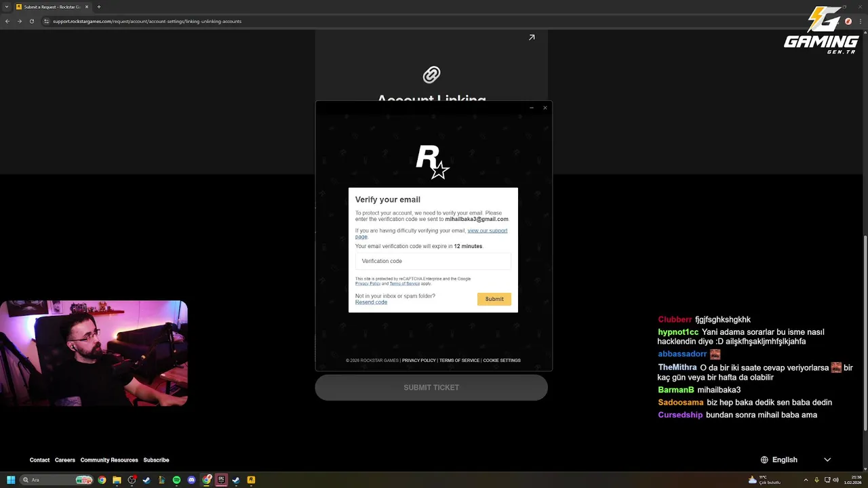This screenshot has width=868, height=488.
Task: Click the Verification code input field
Action: [433, 261]
